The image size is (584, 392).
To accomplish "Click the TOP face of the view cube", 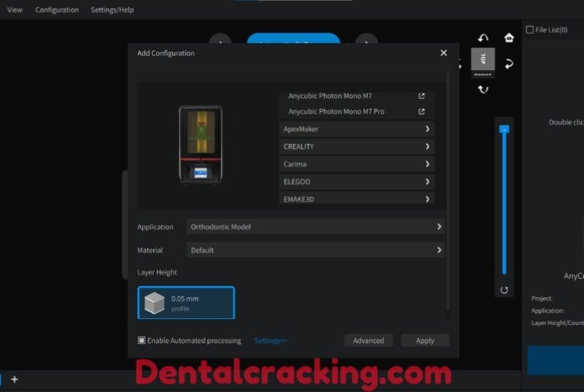I will tap(483, 58).
